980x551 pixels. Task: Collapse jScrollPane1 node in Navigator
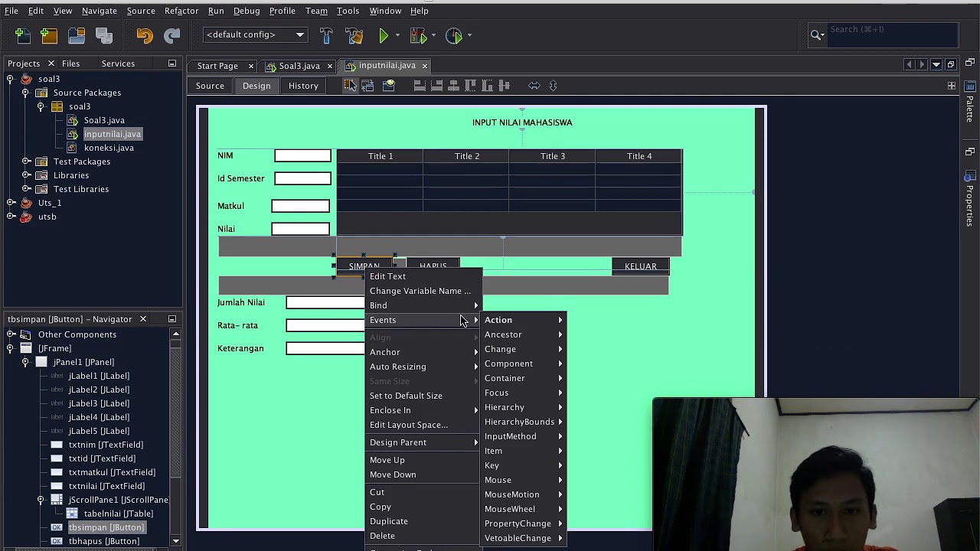click(41, 500)
